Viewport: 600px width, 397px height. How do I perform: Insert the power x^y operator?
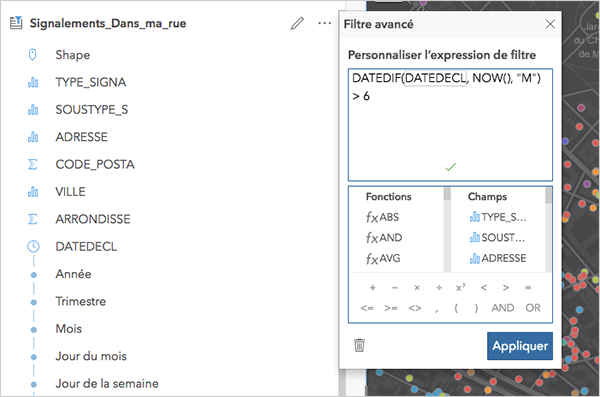click(461, 287)
